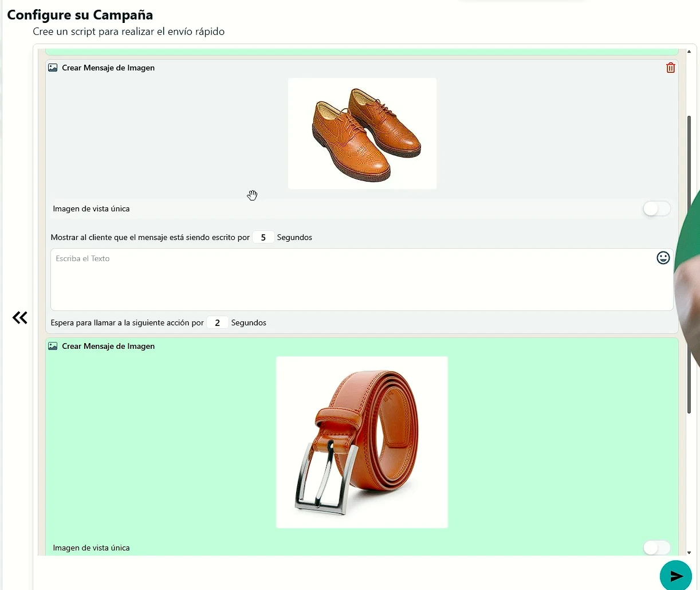Click the vertical scrollbar thumb

[689, 264]
